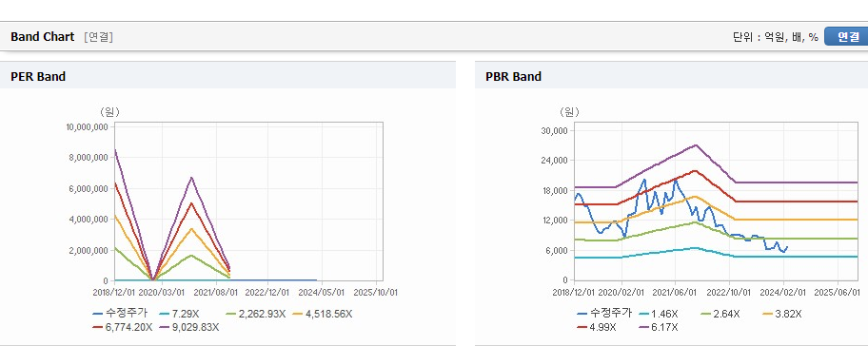Toggle the 6,774.20X legend series
868x346 pixels.
[x=123, y=327]
